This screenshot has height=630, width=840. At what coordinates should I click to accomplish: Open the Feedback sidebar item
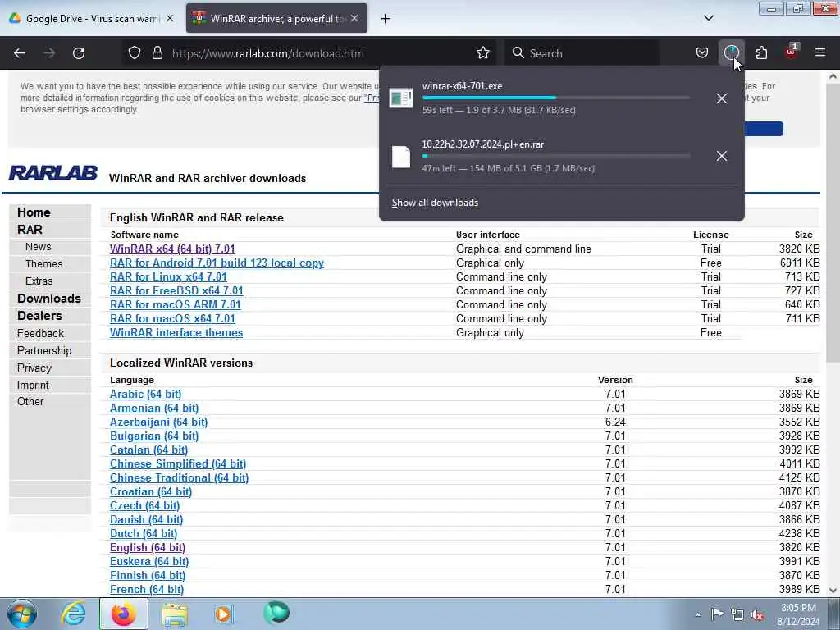pyautogui.click(x=40, y=333)
